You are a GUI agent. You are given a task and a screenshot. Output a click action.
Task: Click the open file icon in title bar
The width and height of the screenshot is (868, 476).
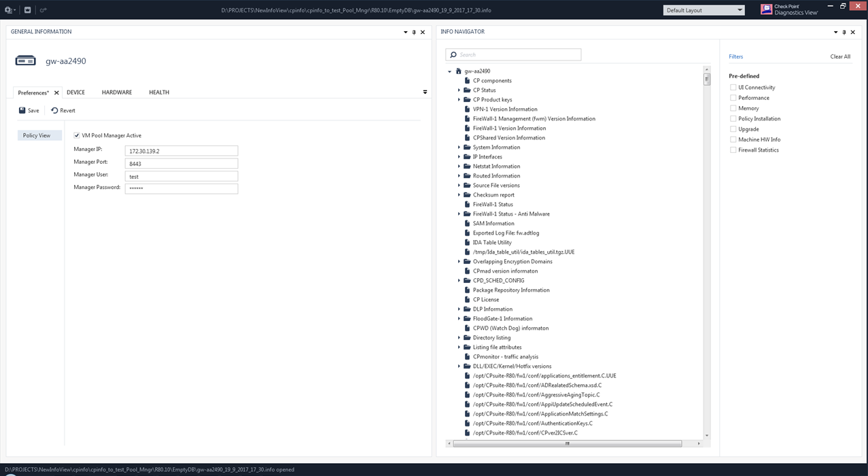[x=28, y=10]
